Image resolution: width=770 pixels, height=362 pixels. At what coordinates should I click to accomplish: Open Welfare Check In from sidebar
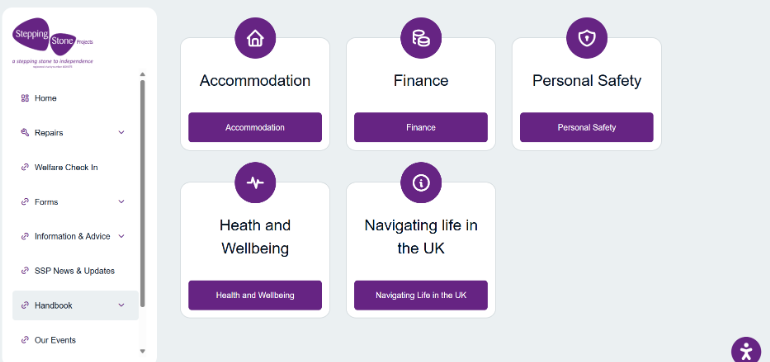(x=66, y=167)
